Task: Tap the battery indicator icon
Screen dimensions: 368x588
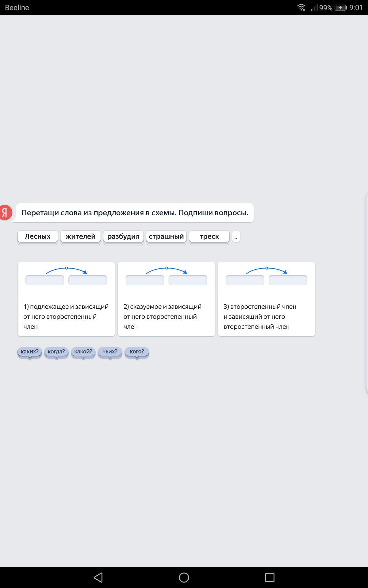Action: tap(340, 7)
